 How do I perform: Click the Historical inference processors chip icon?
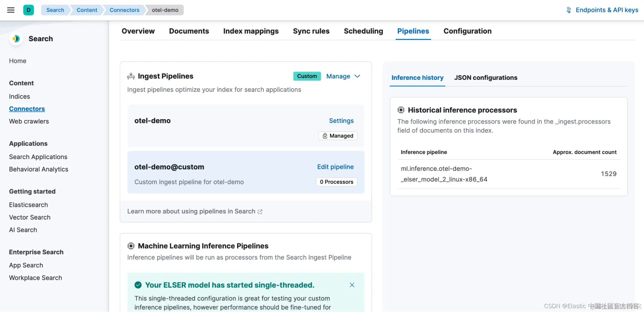[x=401, y=110]
